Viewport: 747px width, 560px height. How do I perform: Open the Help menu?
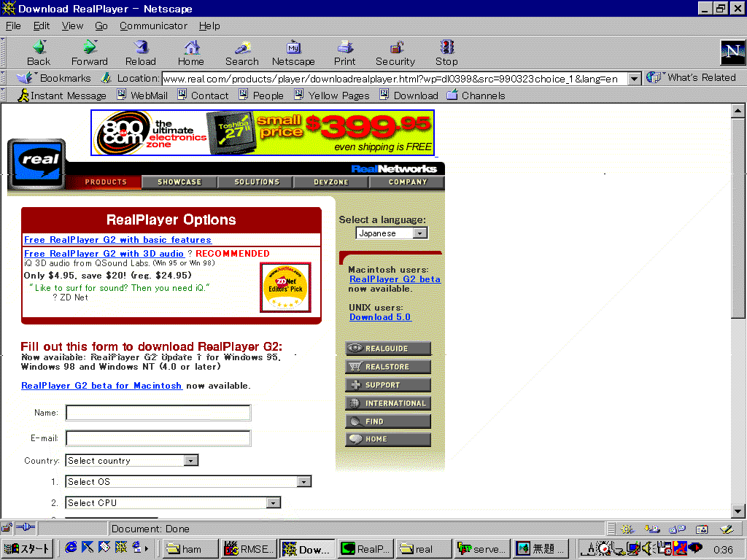(209, 26)
